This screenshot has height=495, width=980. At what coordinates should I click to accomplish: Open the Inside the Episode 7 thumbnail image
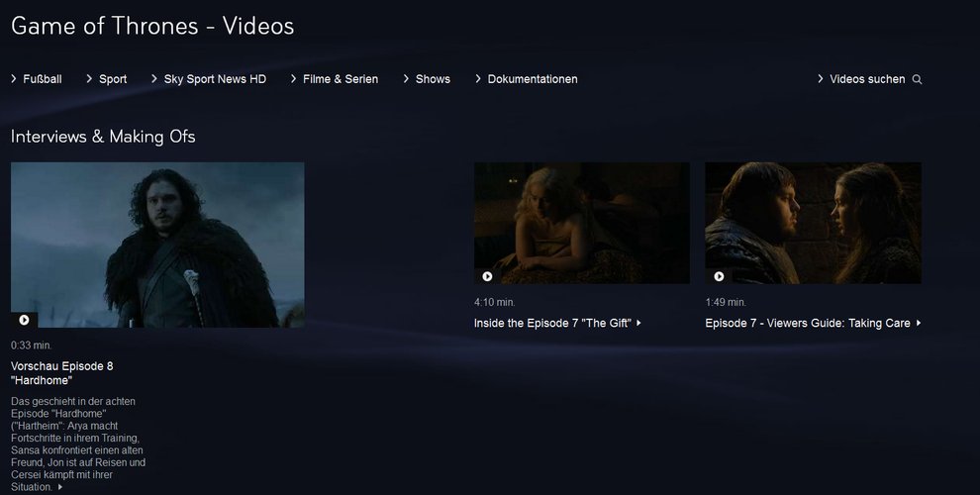582,223
